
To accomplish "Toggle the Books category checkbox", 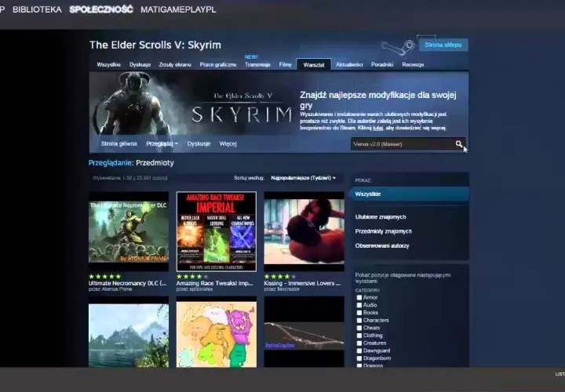I will pos(359,313).
